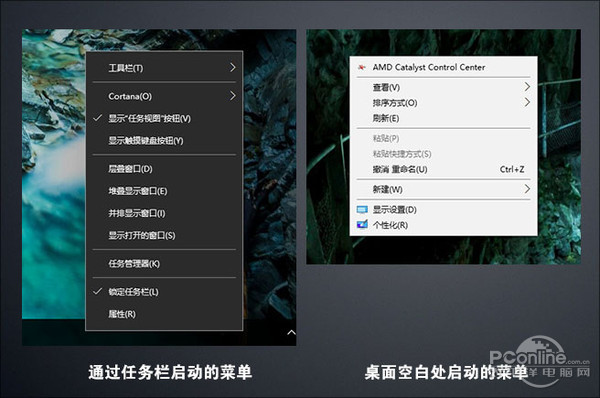The width and height of the screenshot is (600, 398).
Task: Open 查看(V) submenu in desktop menu
Action: coord(443,87)
